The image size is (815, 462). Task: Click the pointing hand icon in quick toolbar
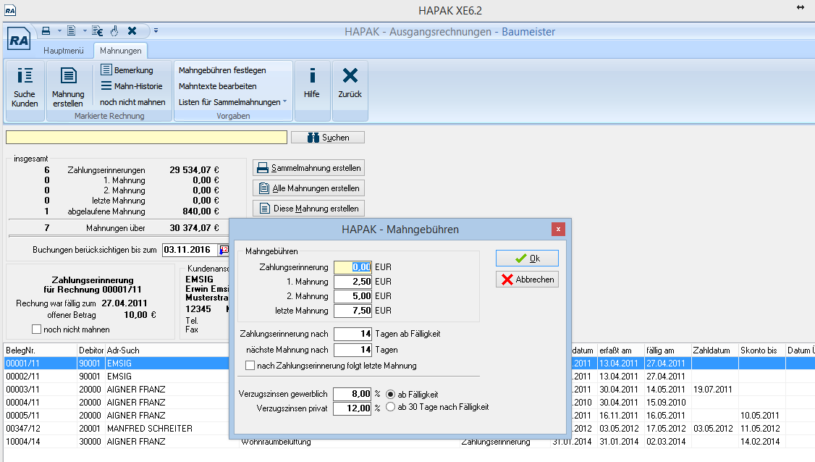pos(114,31)
